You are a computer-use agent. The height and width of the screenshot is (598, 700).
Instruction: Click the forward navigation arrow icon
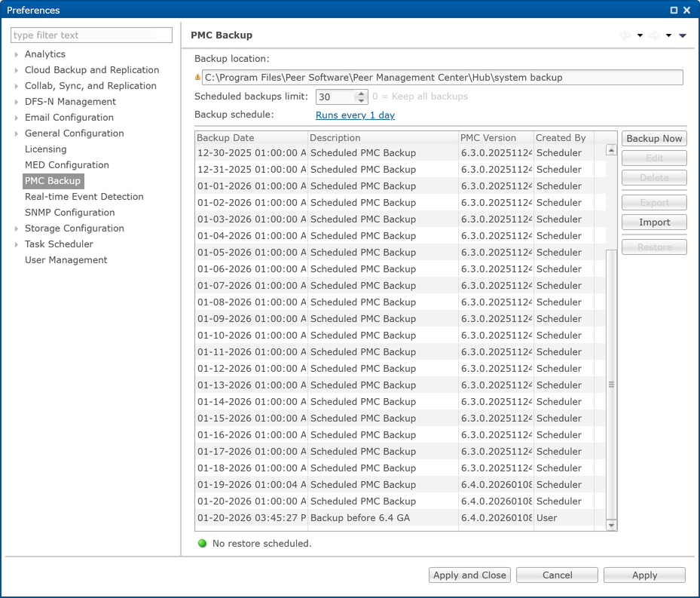(654, 35)
